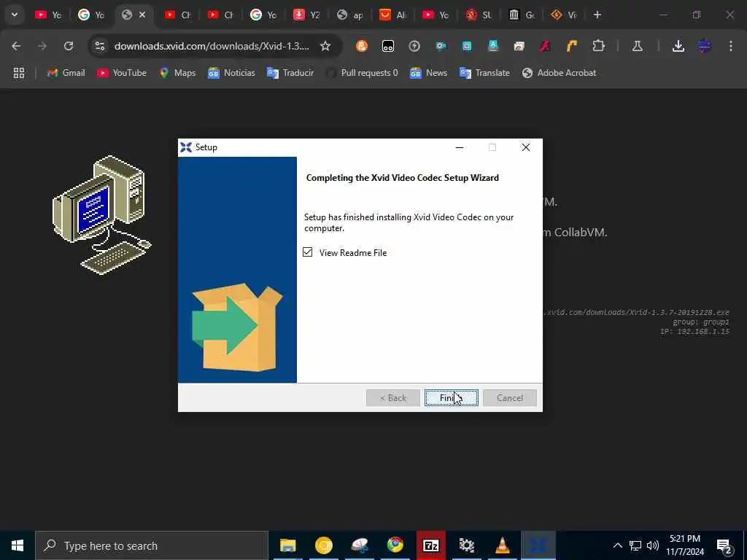Open the tab search dropdown arrow
747x560 pixels.
point(15,15)
